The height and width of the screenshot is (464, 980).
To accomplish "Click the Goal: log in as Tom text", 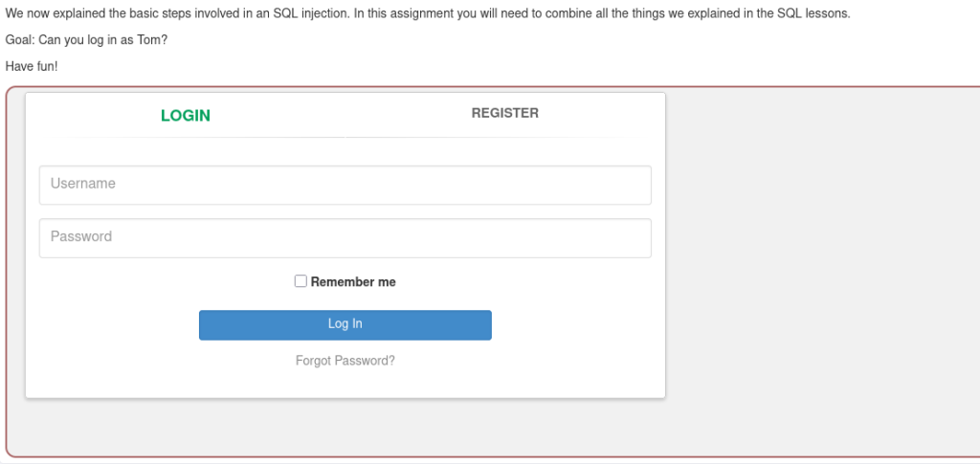I will coord(86,40).
